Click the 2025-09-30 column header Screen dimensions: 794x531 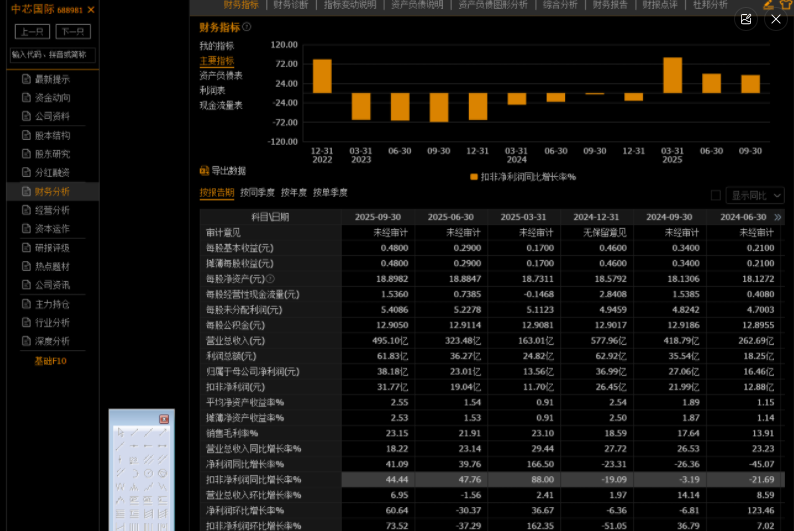(x=378, y=217)
